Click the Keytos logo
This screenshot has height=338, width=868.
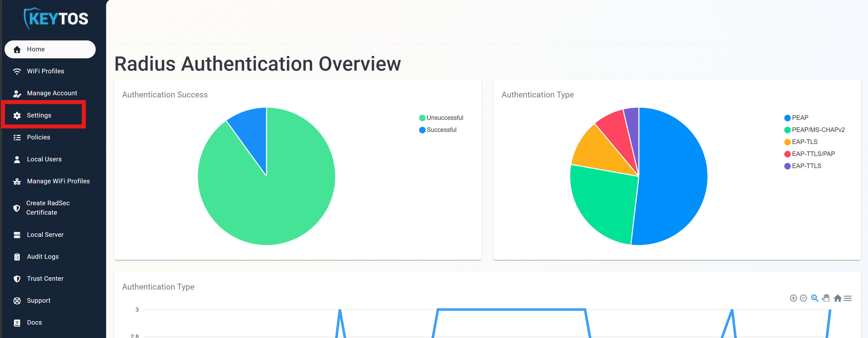pos(56,18)
